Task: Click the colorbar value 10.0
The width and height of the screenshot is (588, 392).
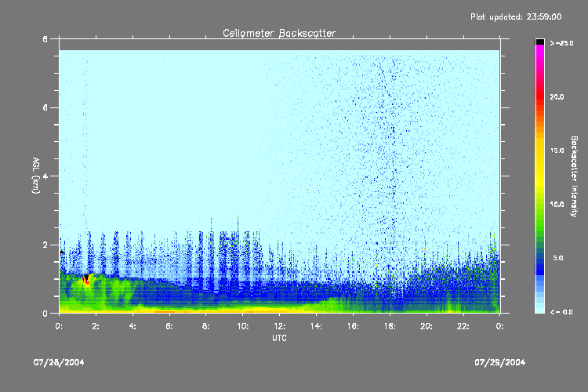Action: pyautogui.click(x=557, y=205)
